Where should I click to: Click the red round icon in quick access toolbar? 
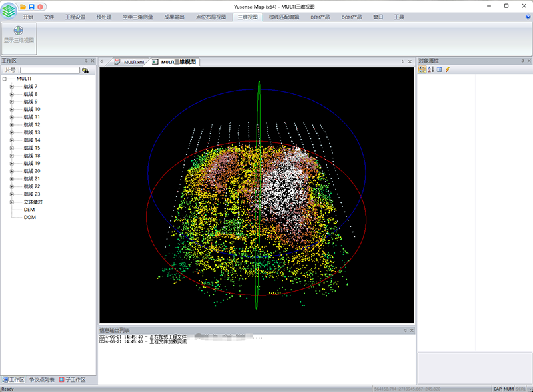point(40,6)
